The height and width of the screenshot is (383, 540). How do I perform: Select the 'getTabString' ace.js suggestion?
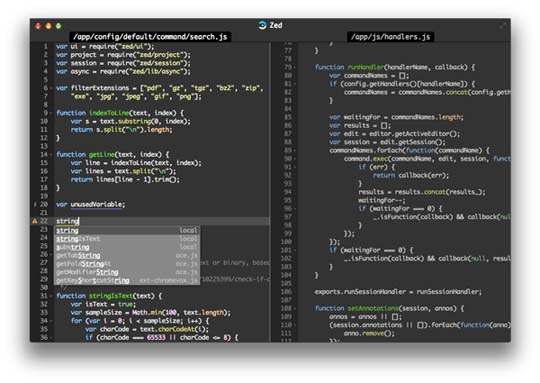point(127,255)
